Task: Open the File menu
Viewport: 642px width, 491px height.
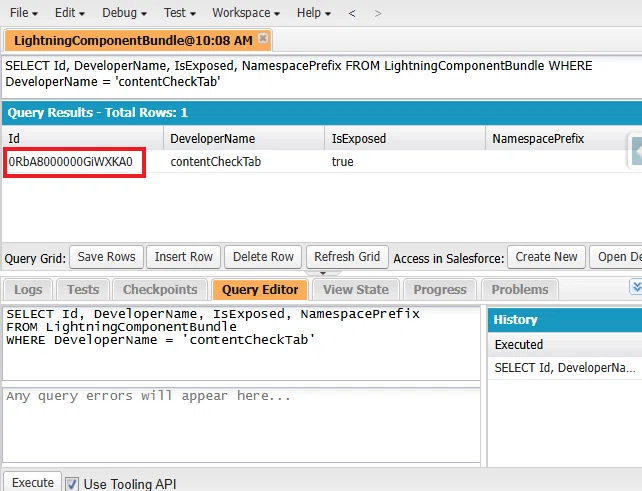Action: click(24, 13)
